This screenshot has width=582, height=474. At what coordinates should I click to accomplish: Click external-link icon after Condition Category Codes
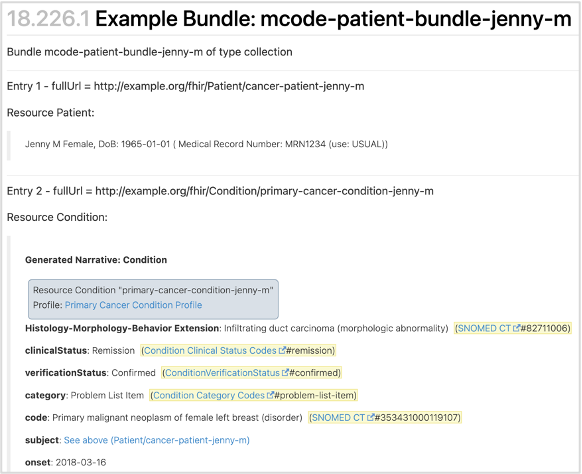[270, 395]
